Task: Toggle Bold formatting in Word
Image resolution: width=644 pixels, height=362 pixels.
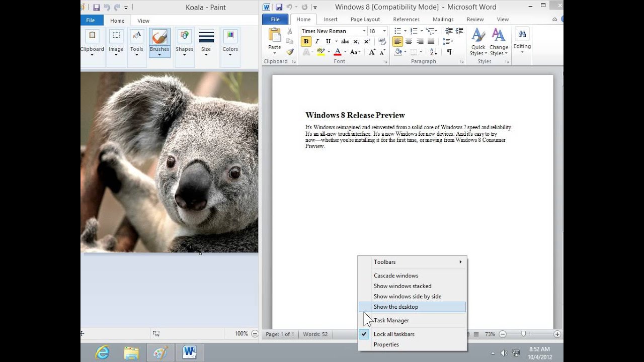Action: pos(306,42)
